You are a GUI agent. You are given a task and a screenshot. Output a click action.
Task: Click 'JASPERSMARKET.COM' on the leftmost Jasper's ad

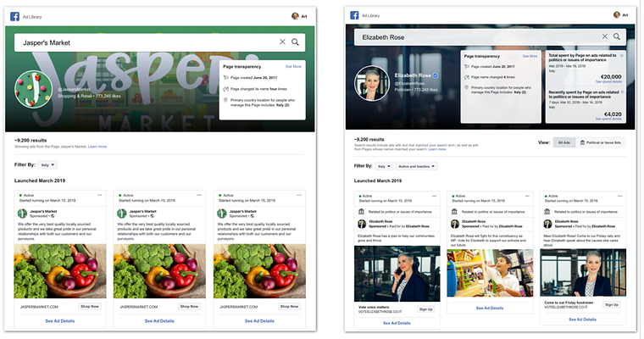40,307
